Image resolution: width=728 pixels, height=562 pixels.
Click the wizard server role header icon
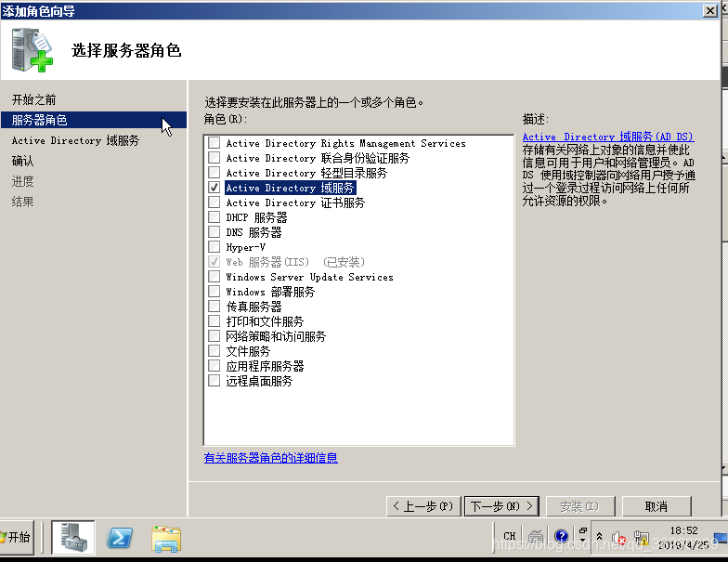point(32,50)
